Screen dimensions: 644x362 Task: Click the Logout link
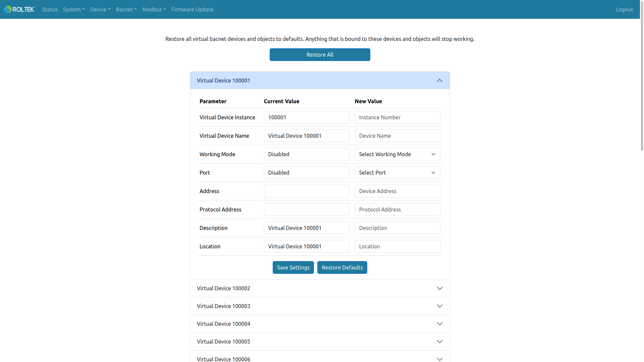(x=624, y=9)
